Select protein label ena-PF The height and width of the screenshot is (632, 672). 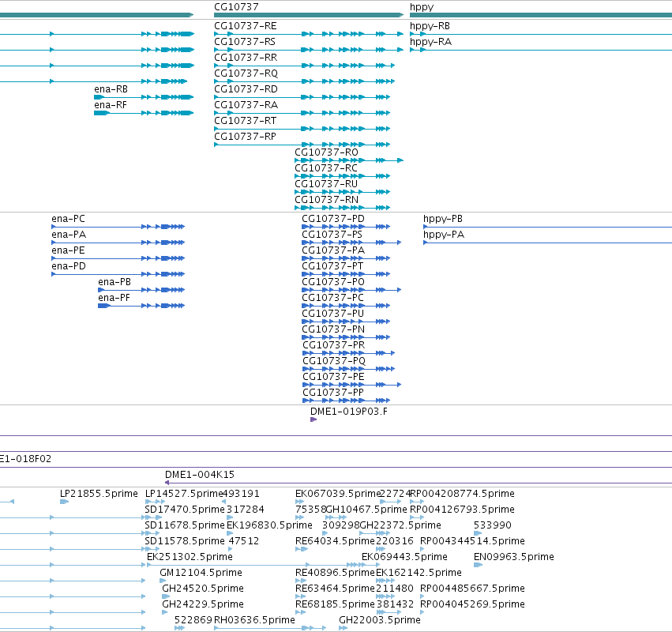point(114,298)
